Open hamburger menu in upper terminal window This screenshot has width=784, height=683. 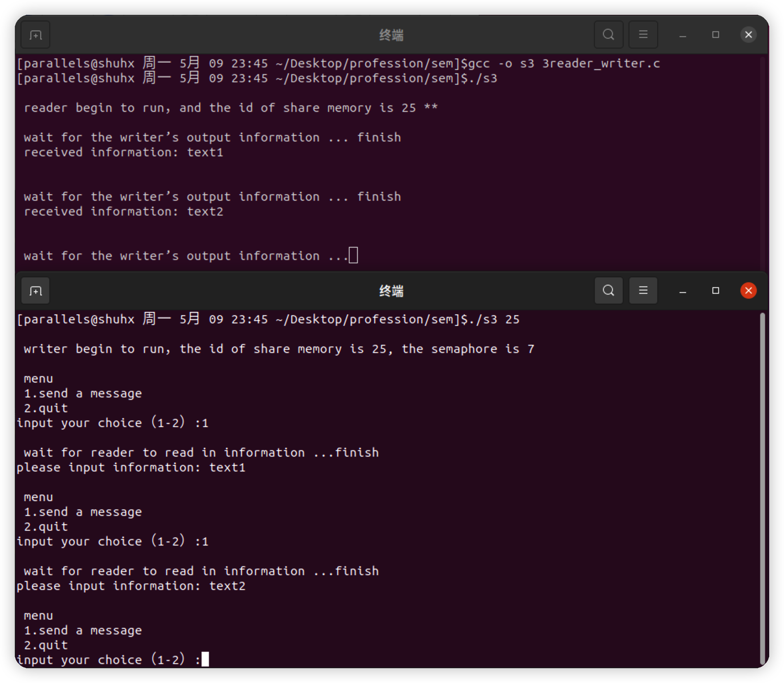click(643, 35)
